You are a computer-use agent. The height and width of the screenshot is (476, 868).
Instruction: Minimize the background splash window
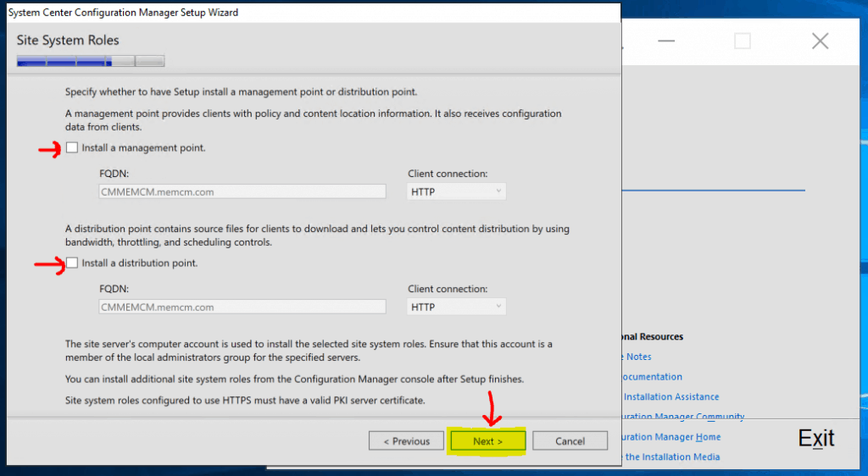[x=666, y=41]
